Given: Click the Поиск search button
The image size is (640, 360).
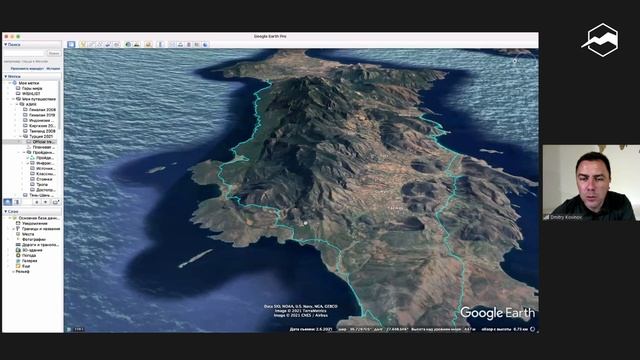Looking at the screenshot, I should (53, 53).
